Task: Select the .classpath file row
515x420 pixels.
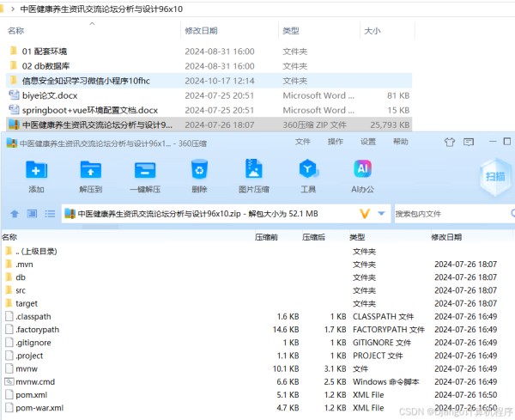Action: (x=257, y=316)
